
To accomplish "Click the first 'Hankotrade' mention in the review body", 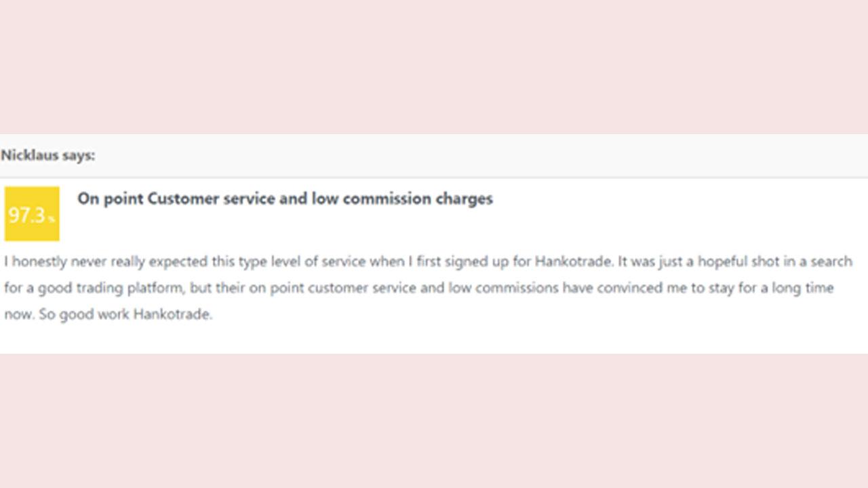I will click(573, 262).
